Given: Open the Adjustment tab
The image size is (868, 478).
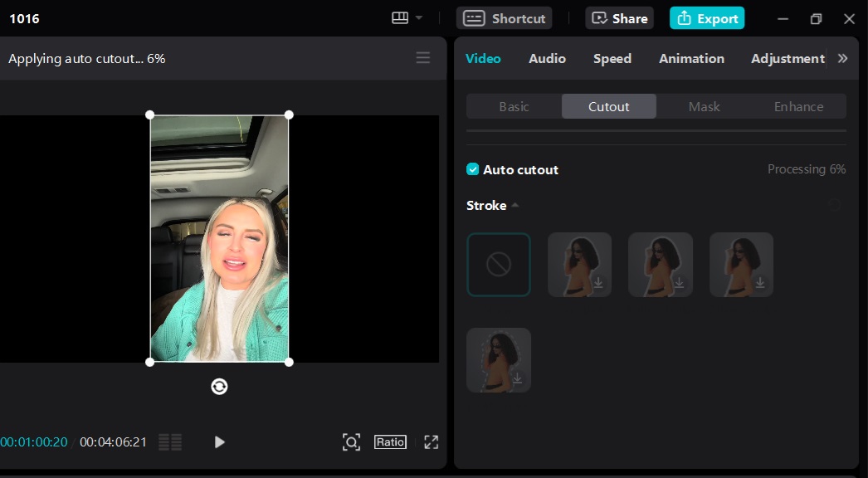Looking at the screenshot, I should [x=788, y=59].
